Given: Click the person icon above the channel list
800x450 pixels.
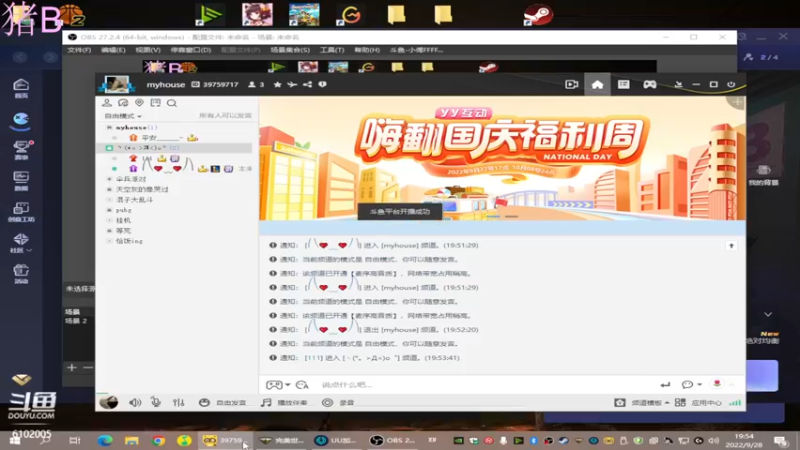Looking at the screenshot, I should pos(107,103).
